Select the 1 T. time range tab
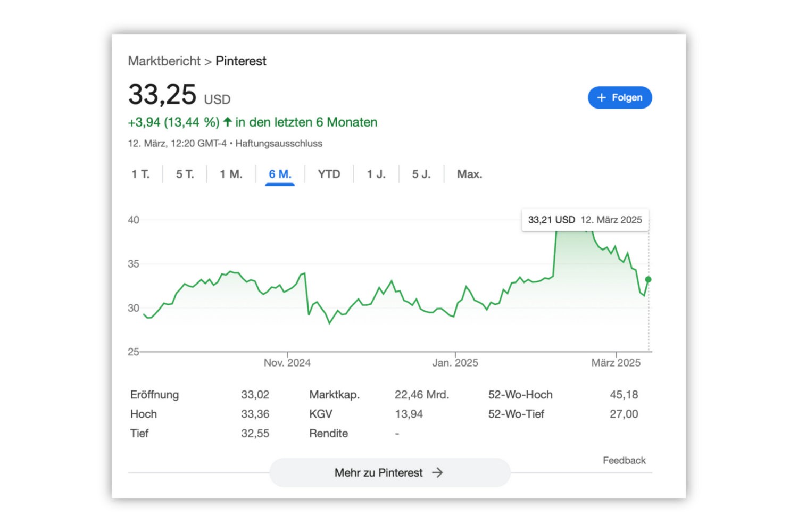 (140, 174)
